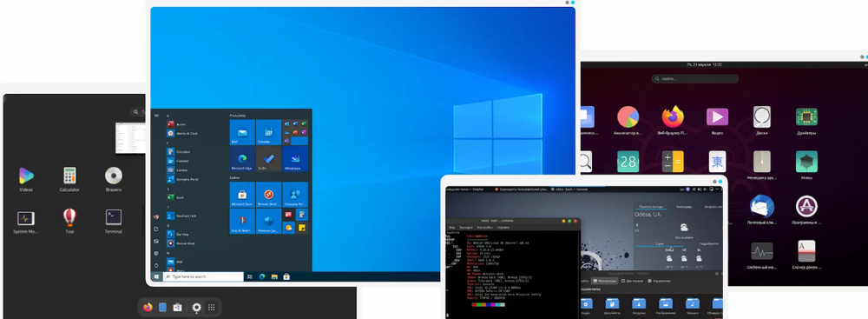The width and height of the screenshot is (868, 319).
Task: Click the user account avatar in Start
Action: point(156,216)
